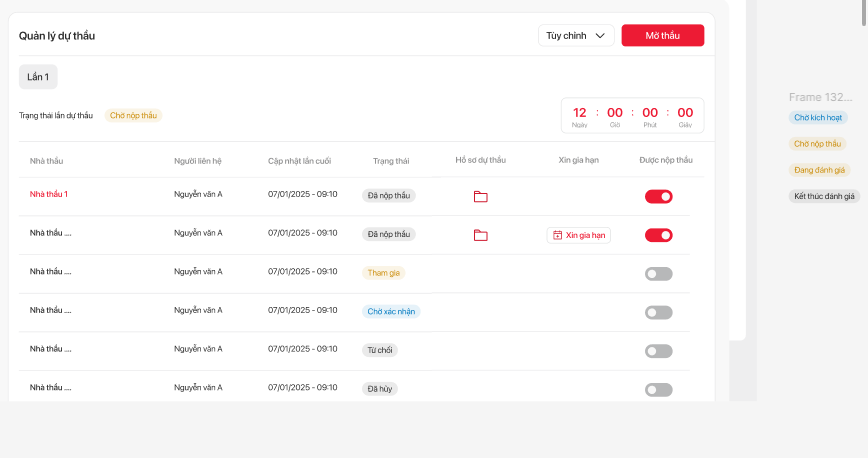Enable the toggle in the Chờ xác nhận row
Image resolution: width=868 pixels, height=458 pixels.
pyautogui.click(x=658, y=312)
